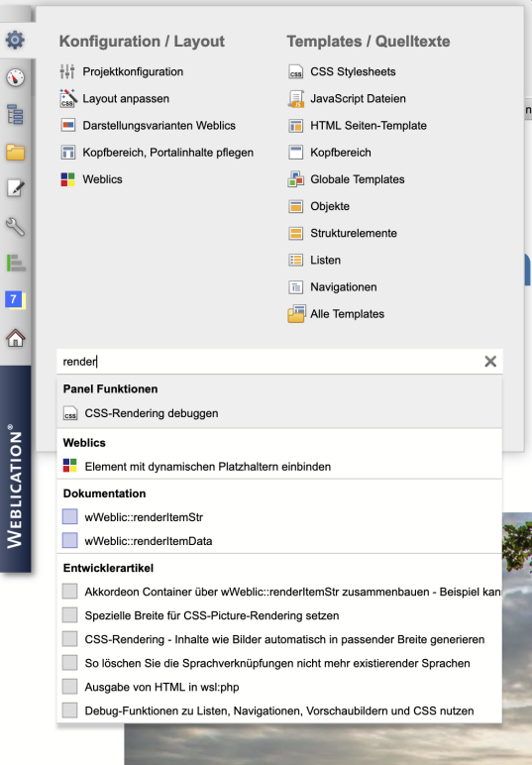Click the vertical WEBLICATION logo bar
532x765 pixels.
tap(16, 469)
